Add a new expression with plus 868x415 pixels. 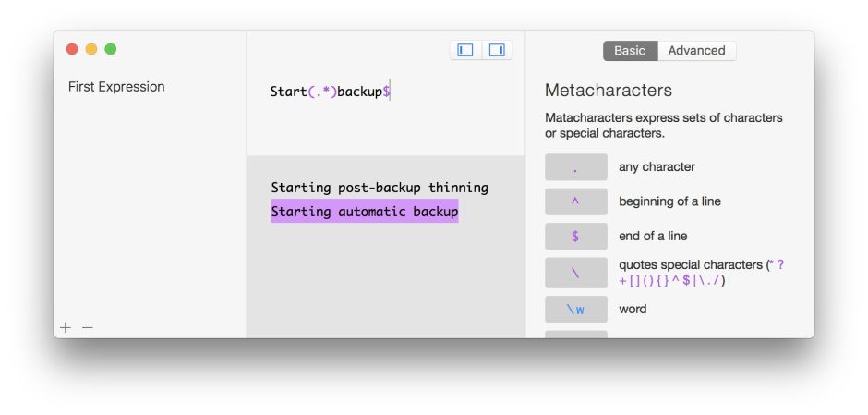(66, 327)
